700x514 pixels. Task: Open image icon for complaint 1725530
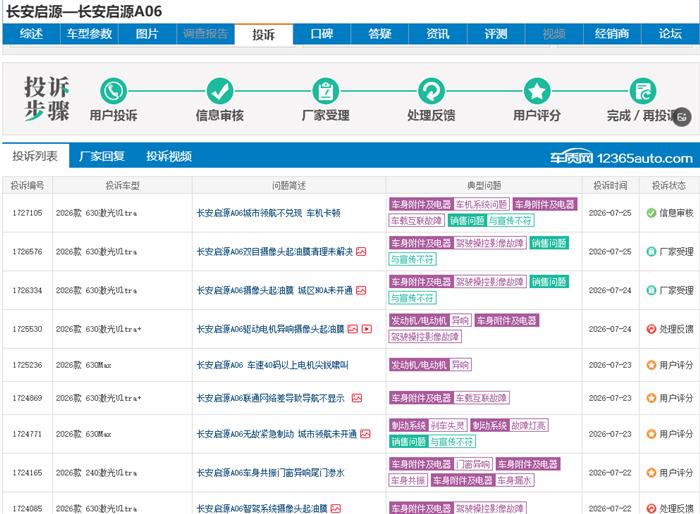pos(353,329)
